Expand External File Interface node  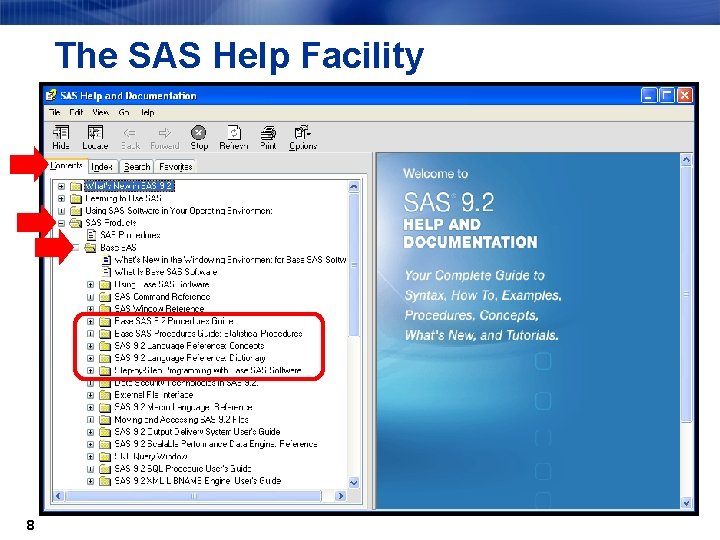click(90, 395)
